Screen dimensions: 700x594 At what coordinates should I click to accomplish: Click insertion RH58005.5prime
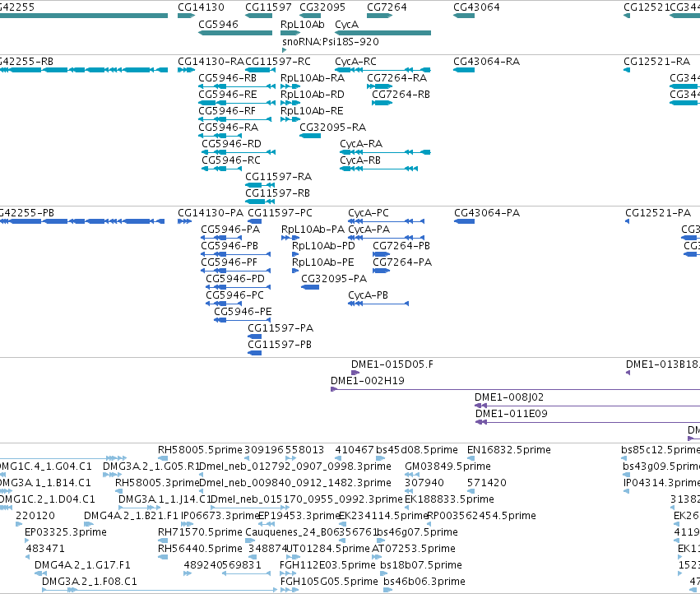click(x=200, y=450)
